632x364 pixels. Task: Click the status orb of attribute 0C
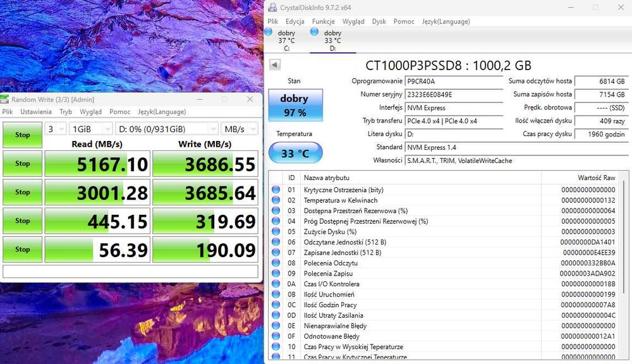pos(276,305)
